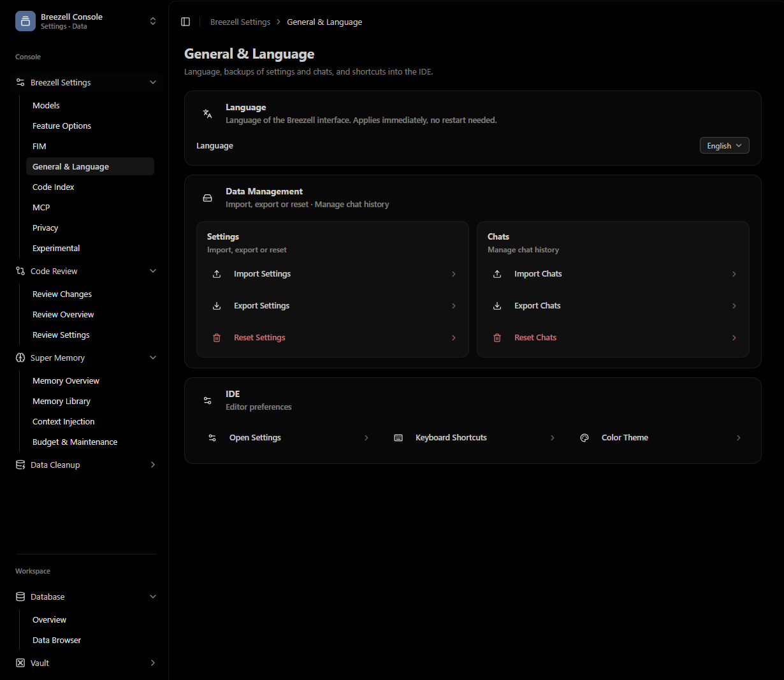784x680 pixels.
Task: Collapse the Breezell Settings section chevron
Action: click(x=153, y=82)
